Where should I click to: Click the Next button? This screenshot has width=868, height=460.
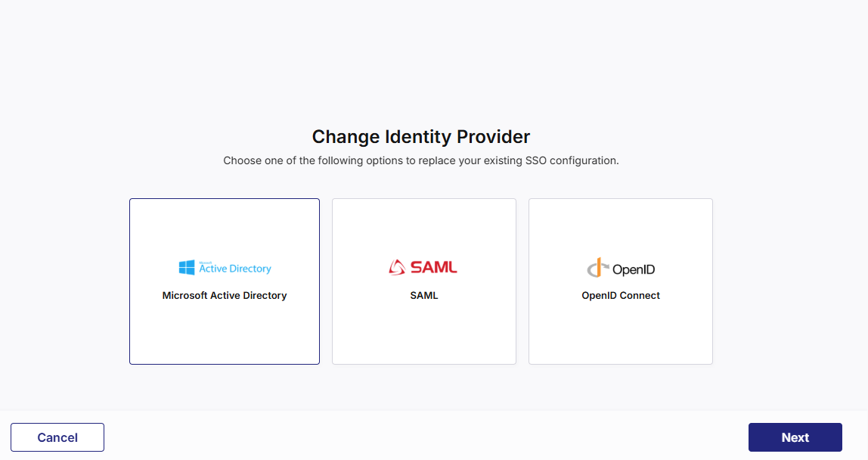coord(795,437)
